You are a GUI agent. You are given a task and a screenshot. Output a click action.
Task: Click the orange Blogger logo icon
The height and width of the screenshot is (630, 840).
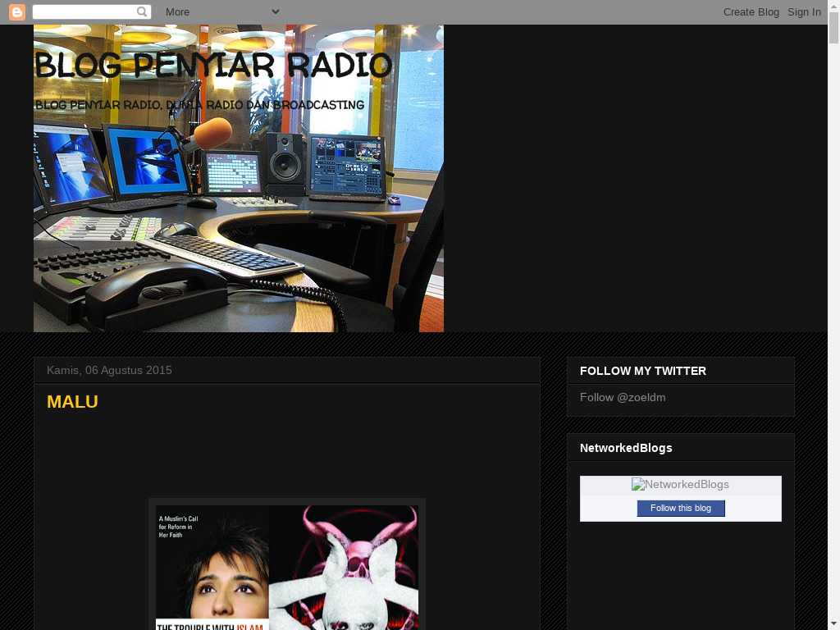coord(16,11)
